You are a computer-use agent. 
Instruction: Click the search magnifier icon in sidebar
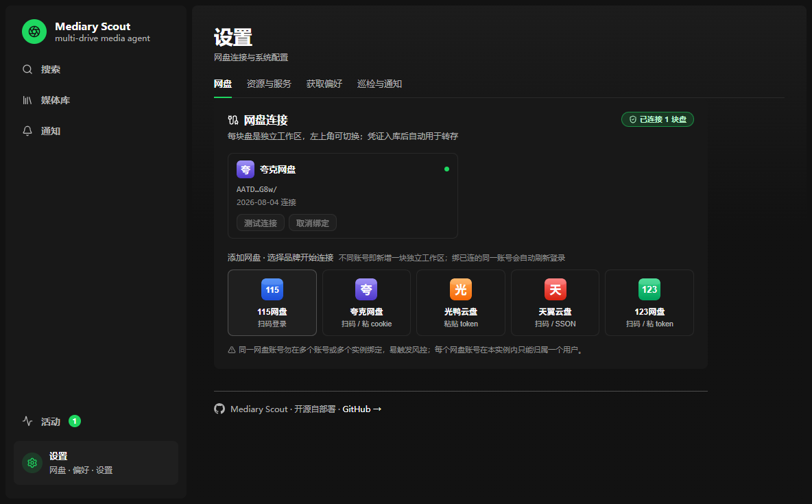pos(27,69)
